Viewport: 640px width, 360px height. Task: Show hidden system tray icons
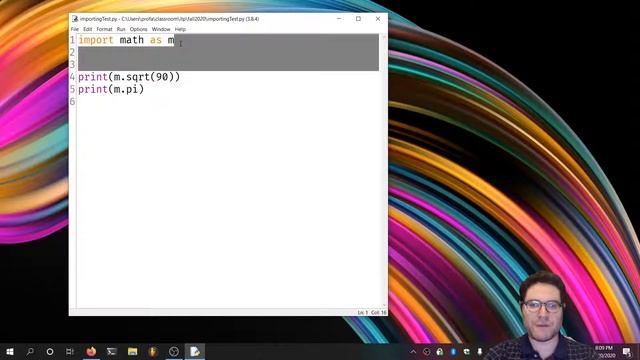(x=413, y=352)
